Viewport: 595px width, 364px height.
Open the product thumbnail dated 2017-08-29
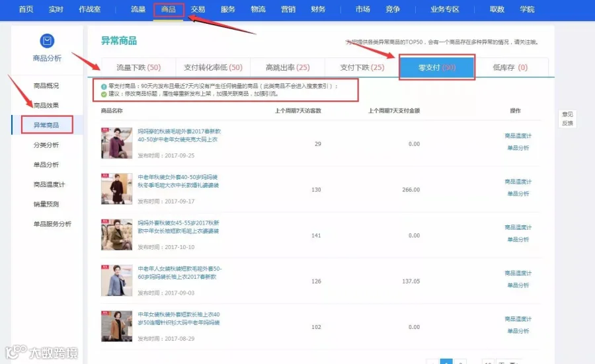tap(116, 326)
